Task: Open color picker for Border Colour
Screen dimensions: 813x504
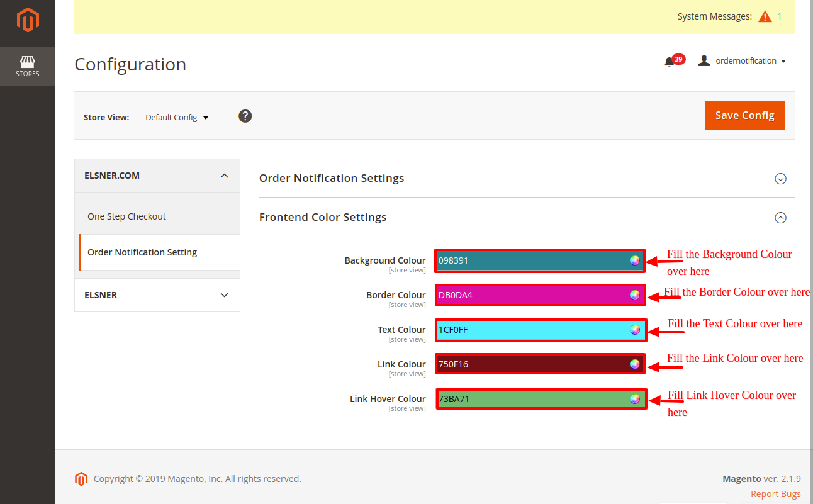Action: (634, 295)
